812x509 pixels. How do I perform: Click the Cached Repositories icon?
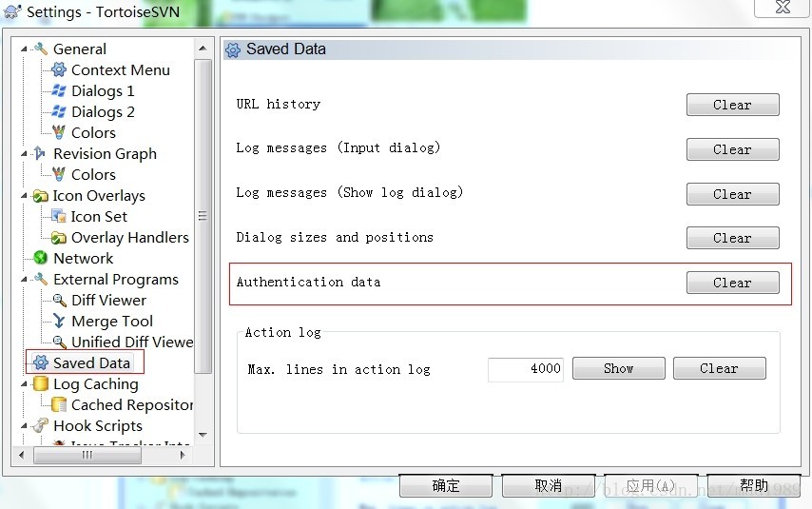click(x=59, y=404)
